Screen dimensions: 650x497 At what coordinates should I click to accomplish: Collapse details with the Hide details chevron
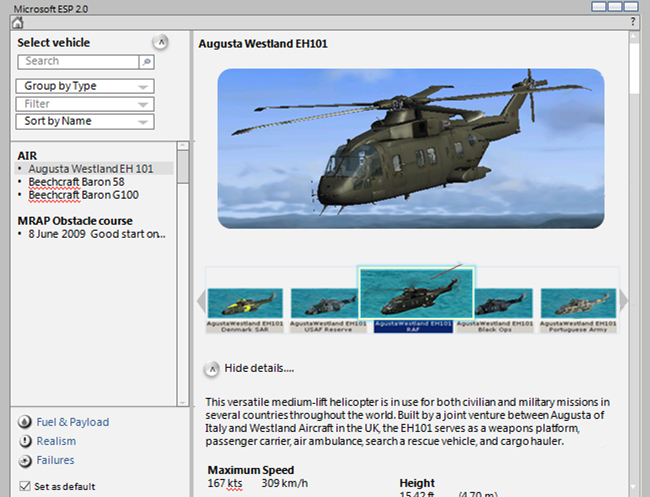212,368
